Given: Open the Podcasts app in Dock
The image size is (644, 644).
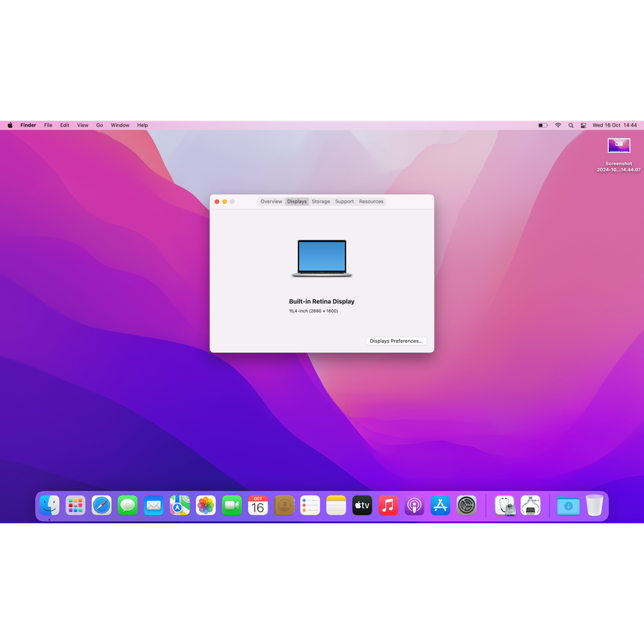Looking at the screenshot, I should 414,506.
